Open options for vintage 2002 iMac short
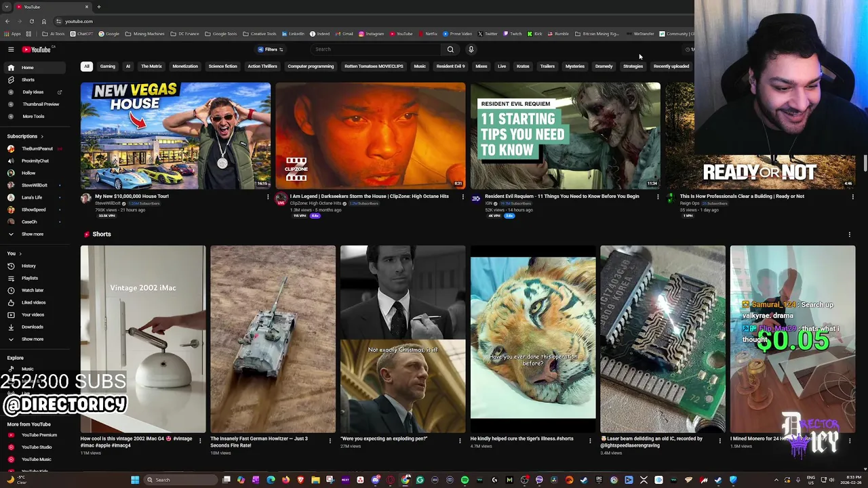This screenshot has height=488, width=868. click(x=200, y=441)
